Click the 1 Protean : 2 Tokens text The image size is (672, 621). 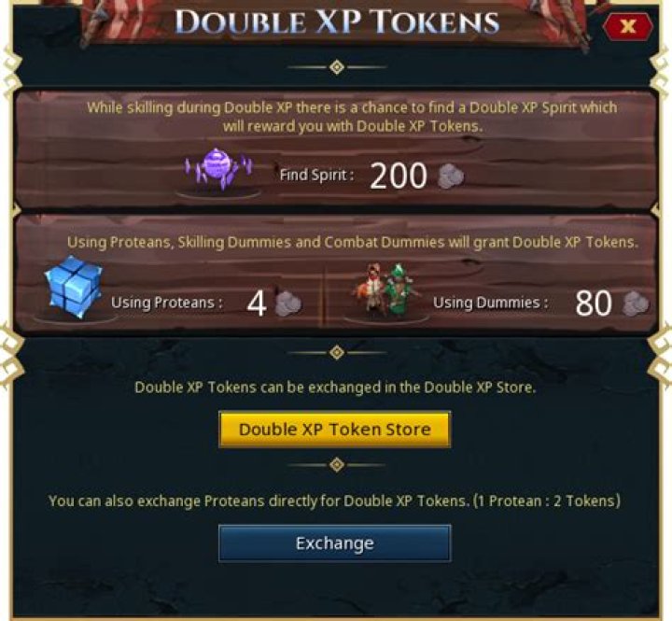click(547, 501)
